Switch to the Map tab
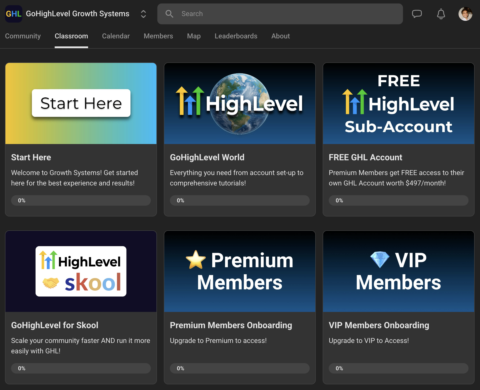Image resolution: width=480 pixels, height=390 pixels. point(194,36)
